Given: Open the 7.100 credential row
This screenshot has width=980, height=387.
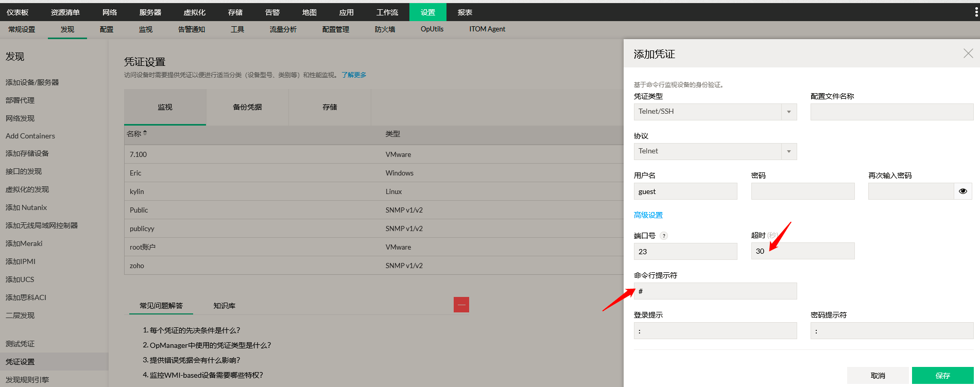Looking at the screenshot, I should 374,154.
